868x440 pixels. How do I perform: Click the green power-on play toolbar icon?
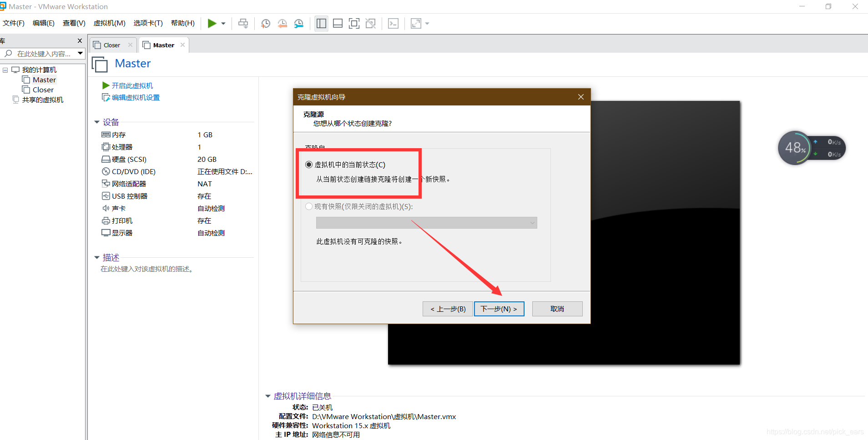[x=212, y=23]
